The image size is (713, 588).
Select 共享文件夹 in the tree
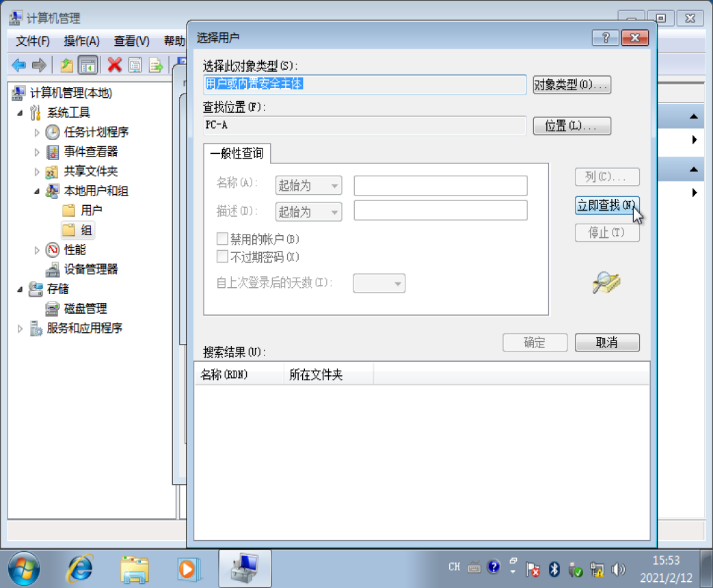(90, 171)
